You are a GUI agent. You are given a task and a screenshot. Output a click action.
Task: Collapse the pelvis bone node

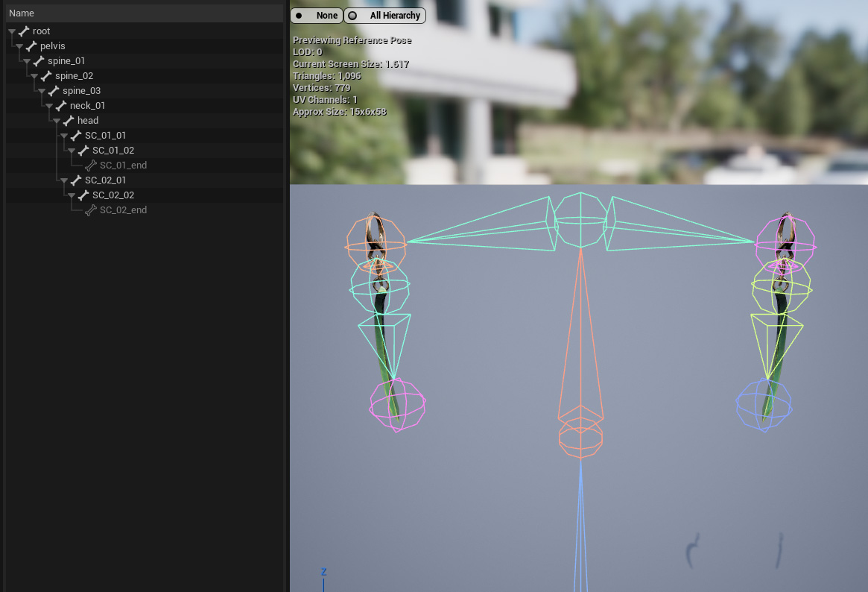pyautogui.click(x=19, y=46)
